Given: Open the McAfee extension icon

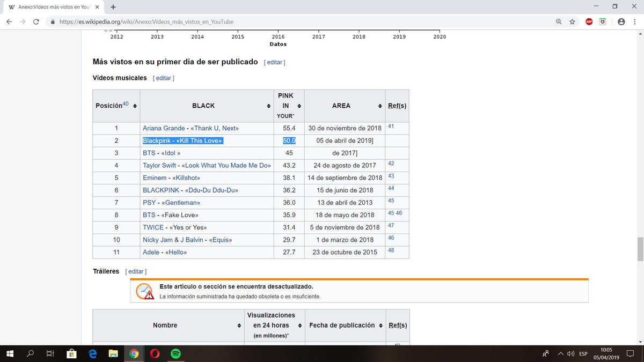Looking at the screenshot, I should point(603,22).
